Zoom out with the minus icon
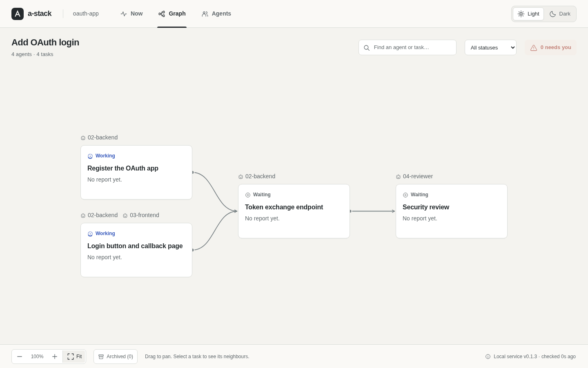 [x=20, y=357]
